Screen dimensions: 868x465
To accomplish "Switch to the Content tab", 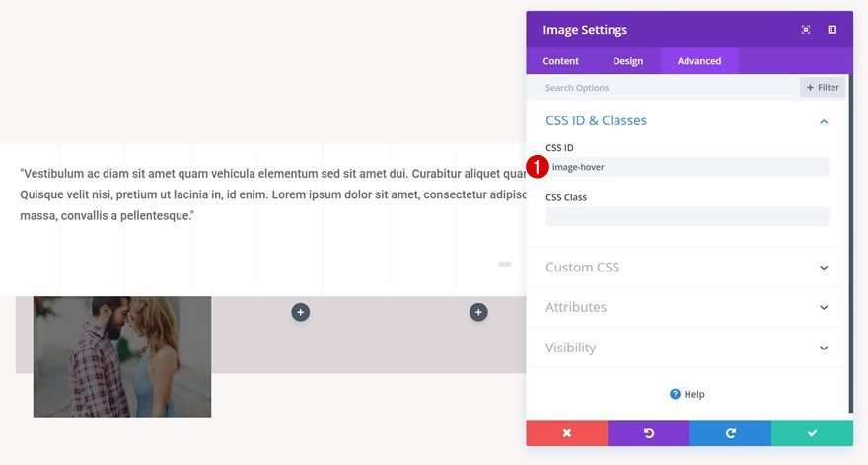I will [x=561, y=61].
